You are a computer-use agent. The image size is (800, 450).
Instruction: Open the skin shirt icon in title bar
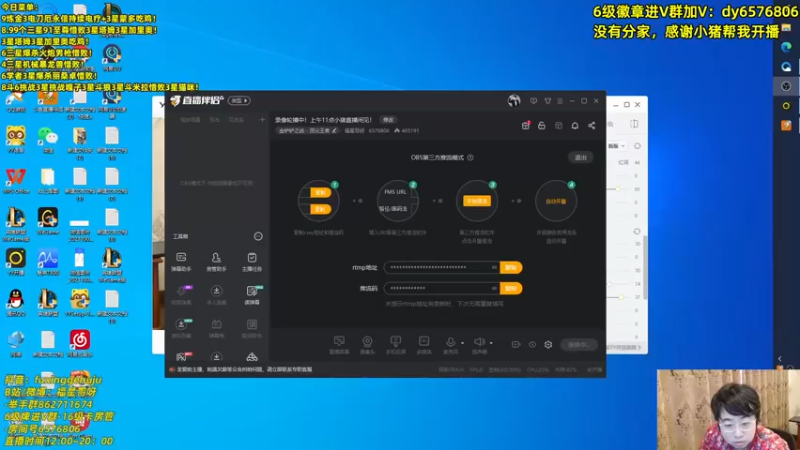[547, 101]
